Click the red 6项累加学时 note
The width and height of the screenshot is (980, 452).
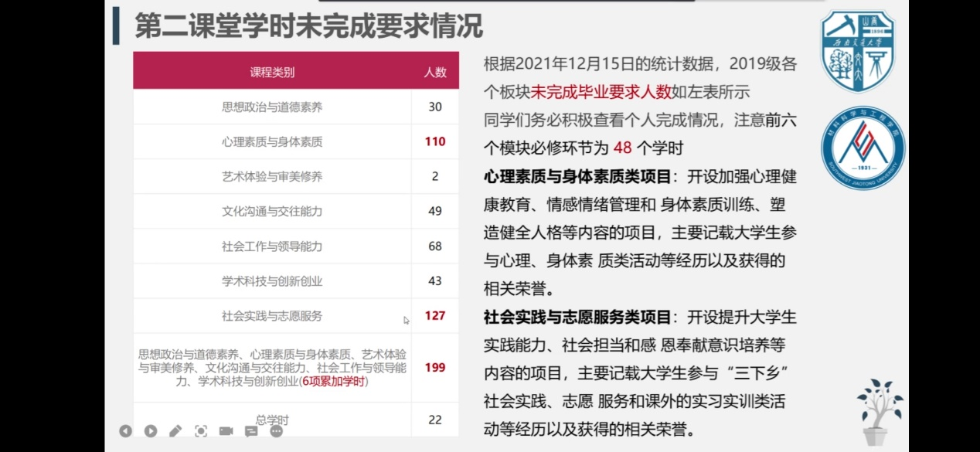pyautogui.click(x=334, y=381)
